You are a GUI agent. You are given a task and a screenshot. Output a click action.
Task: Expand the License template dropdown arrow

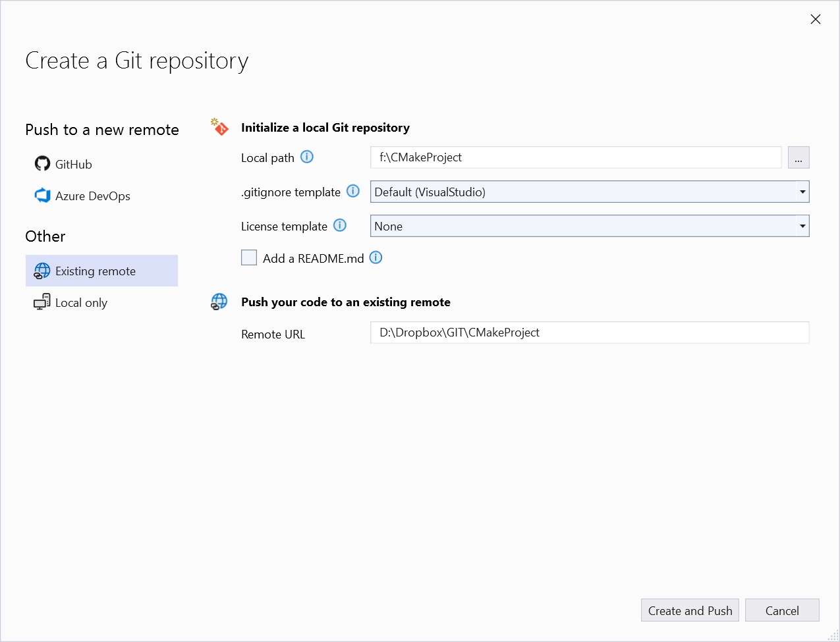coord(802,227)
